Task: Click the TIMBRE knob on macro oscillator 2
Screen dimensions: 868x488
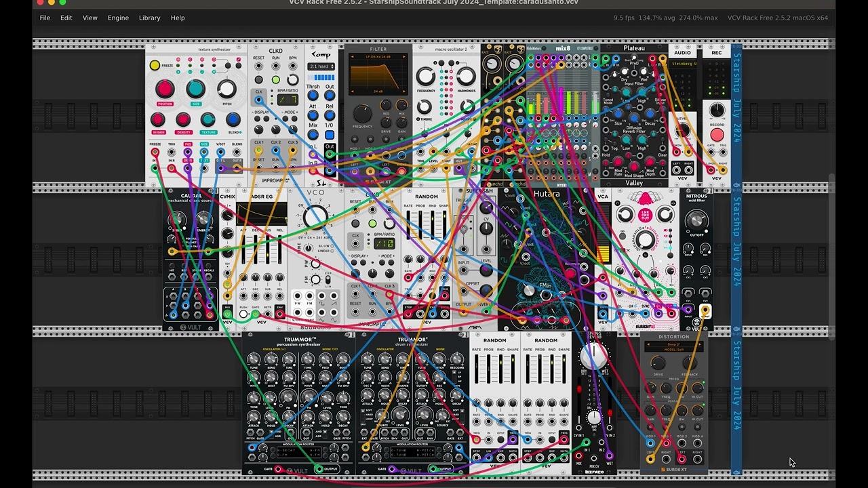Action: click(x=424, y=106)
